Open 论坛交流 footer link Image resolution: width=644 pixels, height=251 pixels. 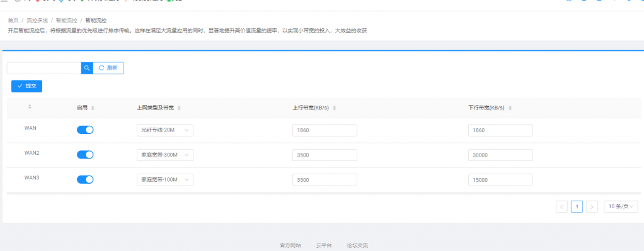tap(357, 246)
